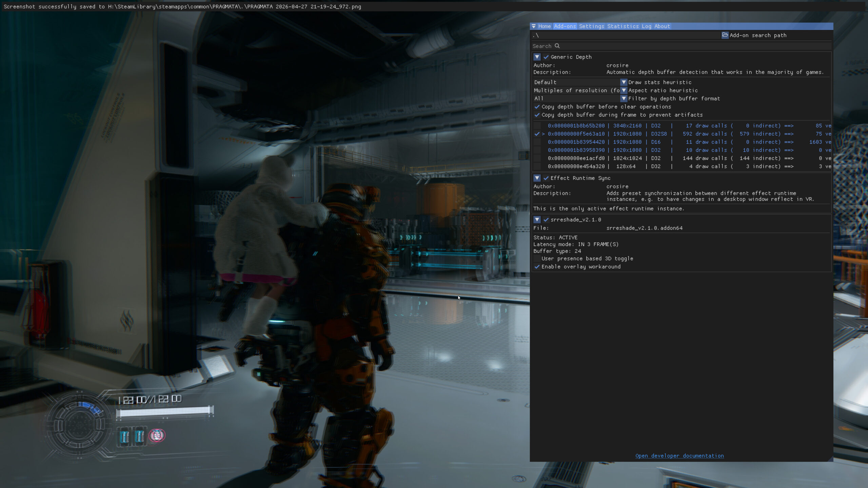Open Filter by depth buffer format dropdown

click(x=624, y=99)
